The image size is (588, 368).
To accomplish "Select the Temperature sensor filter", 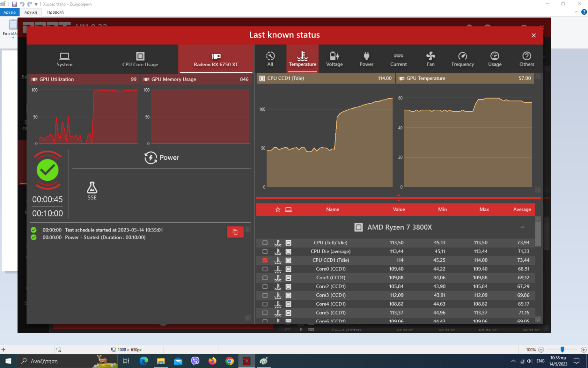I will [302, 59].
